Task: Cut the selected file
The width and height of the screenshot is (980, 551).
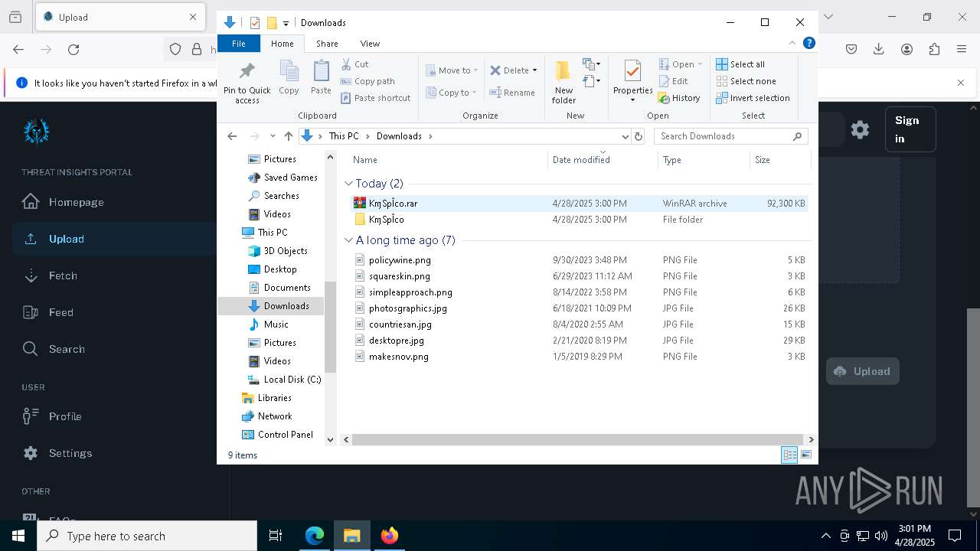Action: pos(354,64)
